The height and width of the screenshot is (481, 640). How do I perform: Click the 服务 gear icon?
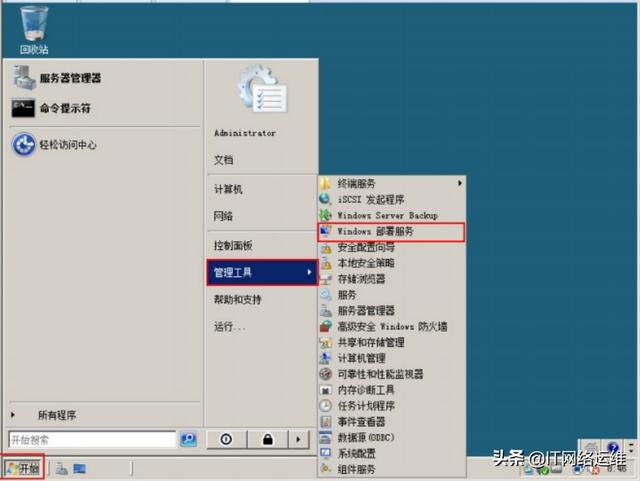point(325,294)
